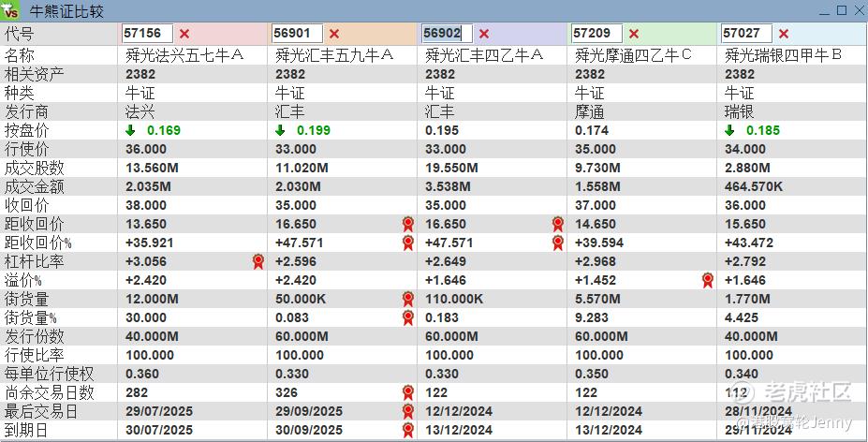Click strike price 36.000 for 57156

point(146,149)
